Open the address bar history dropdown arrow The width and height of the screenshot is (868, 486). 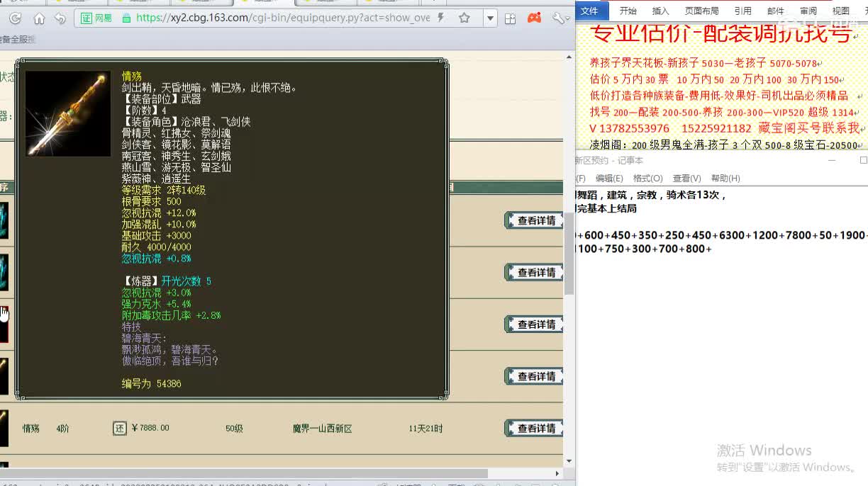pyautogui.click(x=489, y=18)
